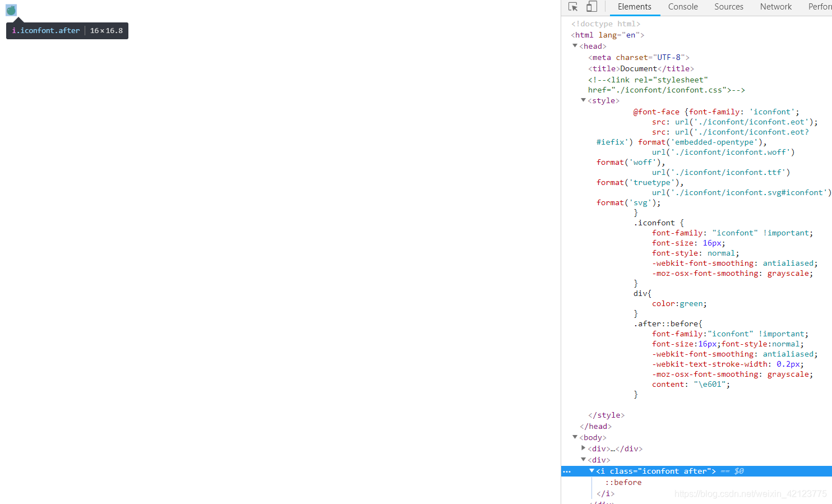The height and width of the screenshot is (504, 832).
Task: Select the doctype html line
Action: (x=605, y=24)
